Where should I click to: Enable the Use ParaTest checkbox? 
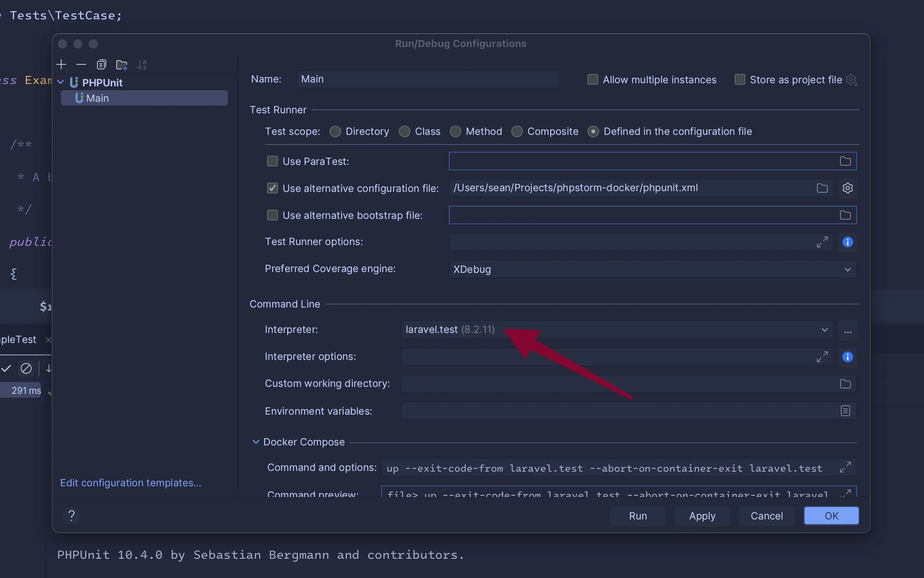click(272, 161)
